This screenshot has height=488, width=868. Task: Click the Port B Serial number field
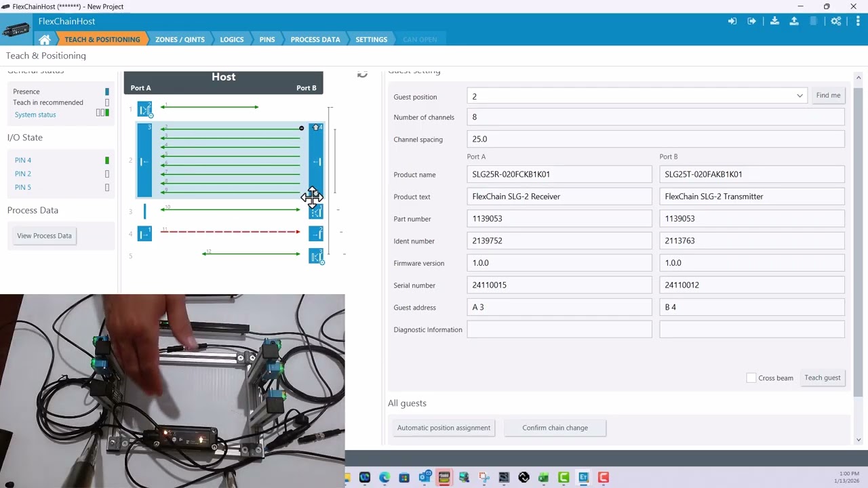tap(752, 285)
